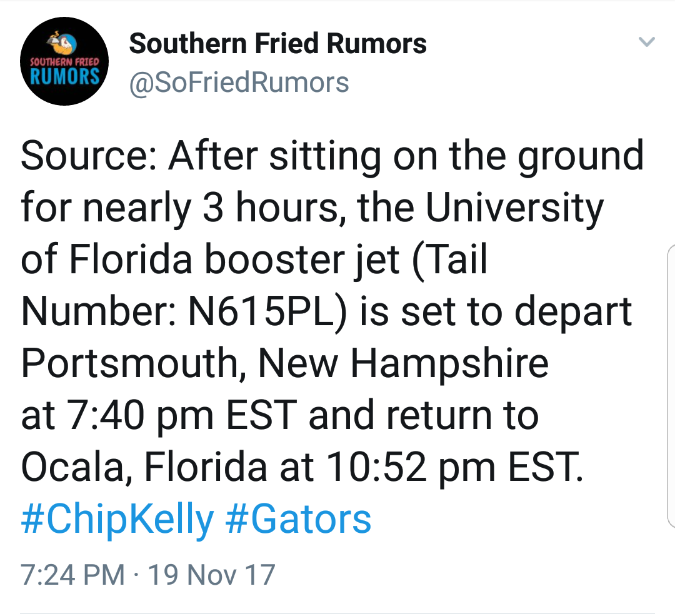Click the 19 Nov 17 date
This screenshot has width=675, height=616.
(210, 575)
